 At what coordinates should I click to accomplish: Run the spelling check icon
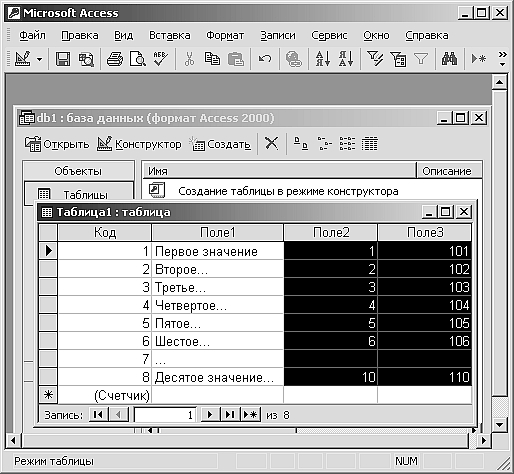click(161, 59)
